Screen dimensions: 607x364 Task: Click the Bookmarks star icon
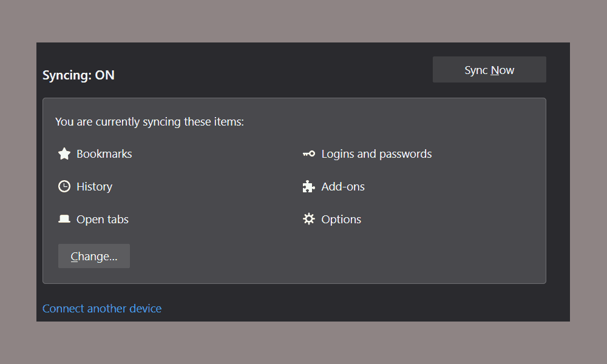click(65, 153)
